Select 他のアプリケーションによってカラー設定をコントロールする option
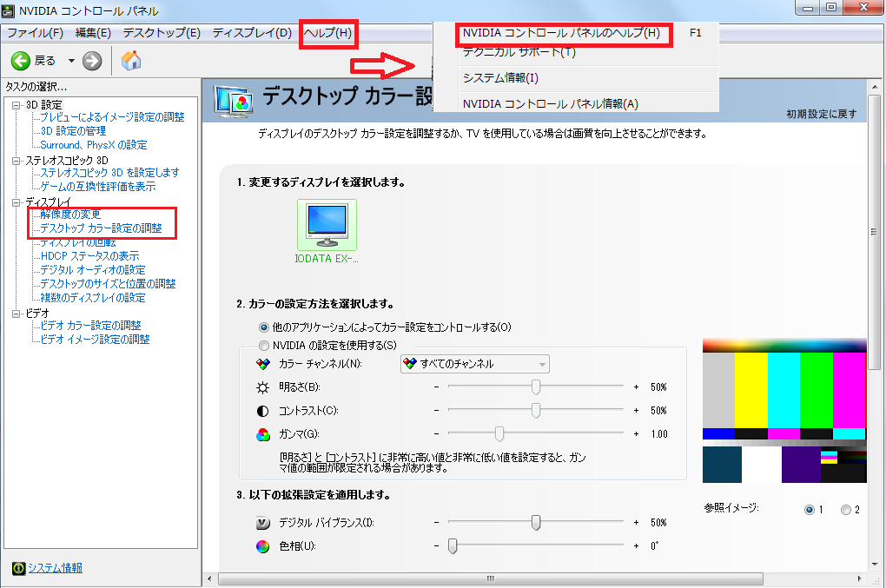 click(x=264, y=327)
